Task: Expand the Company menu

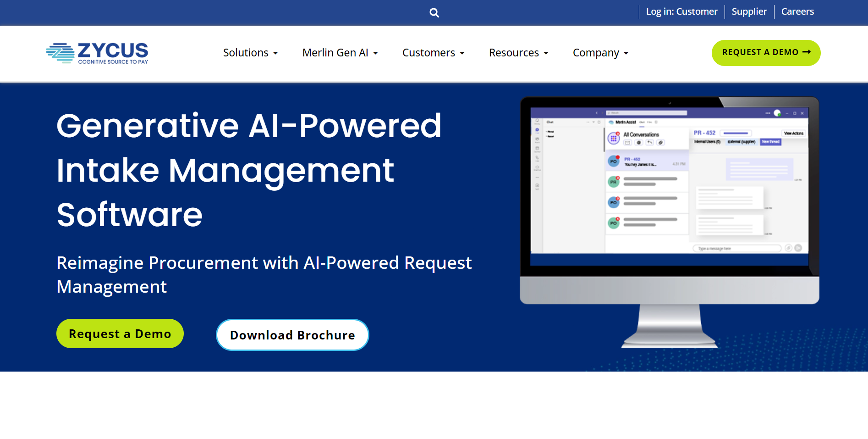Action: tap(601, 53)
